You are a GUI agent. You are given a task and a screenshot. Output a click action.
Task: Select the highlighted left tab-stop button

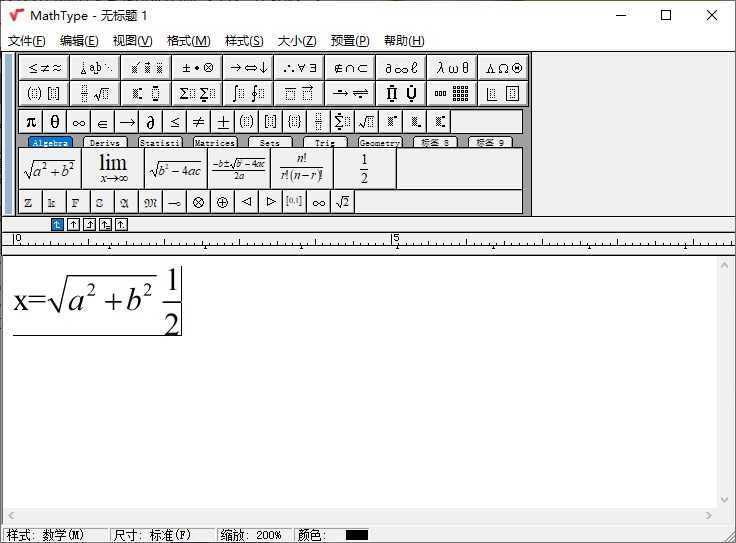(x=57, y=225)
